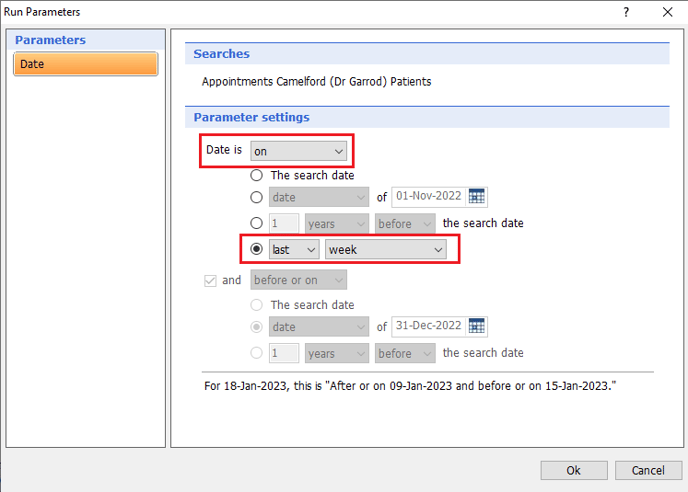Select 'The search date' radio under Date is

pos(257,175)
